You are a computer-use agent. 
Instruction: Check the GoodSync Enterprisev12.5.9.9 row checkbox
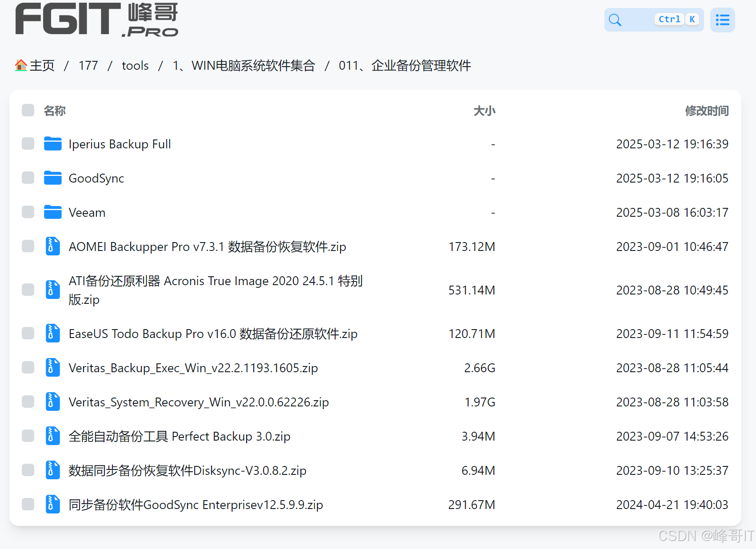pyautogui.click(x=28, y=504)
